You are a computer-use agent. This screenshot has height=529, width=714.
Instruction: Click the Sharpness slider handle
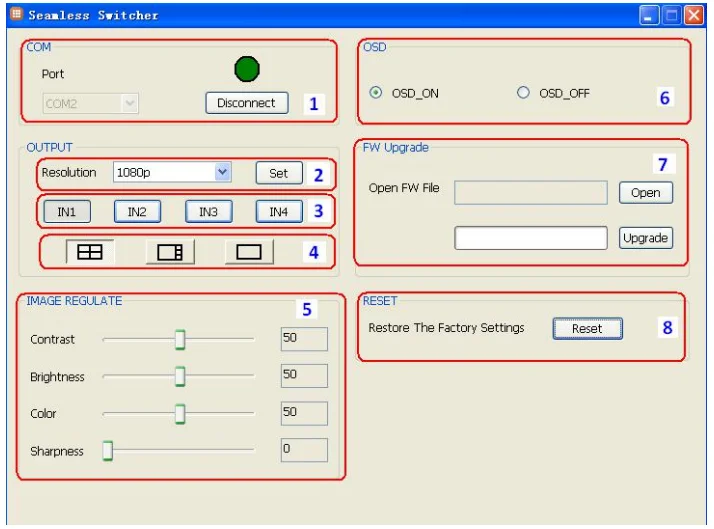tap(107, 451)
